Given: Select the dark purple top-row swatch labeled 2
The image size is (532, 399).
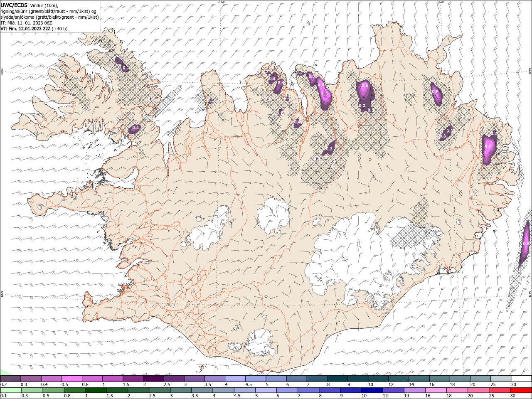Looking at the screenshot, I should click(x=153, y=379).
